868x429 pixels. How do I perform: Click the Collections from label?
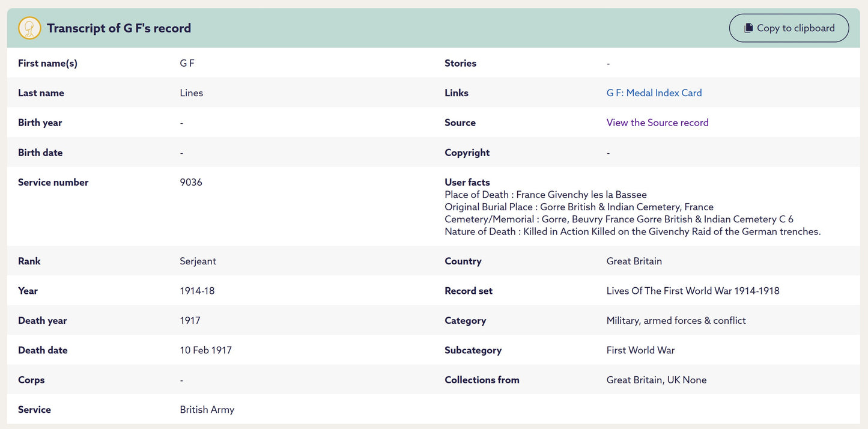click(482, 380)
